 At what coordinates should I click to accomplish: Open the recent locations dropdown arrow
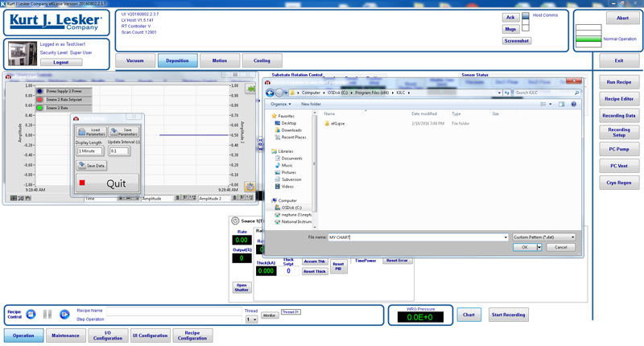coord(286,93)
